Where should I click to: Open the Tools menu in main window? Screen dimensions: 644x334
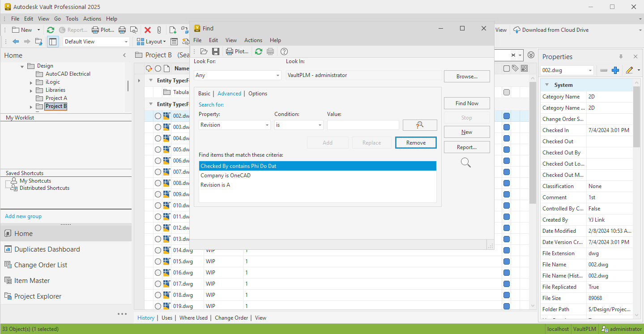click(72, 19)
